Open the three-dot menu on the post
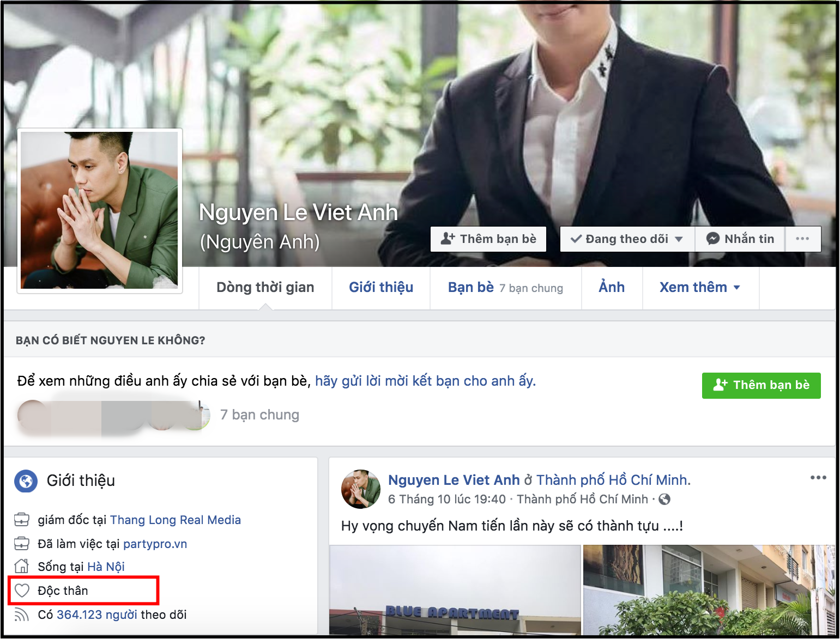840x639 pixels. [x=818, y=478]
